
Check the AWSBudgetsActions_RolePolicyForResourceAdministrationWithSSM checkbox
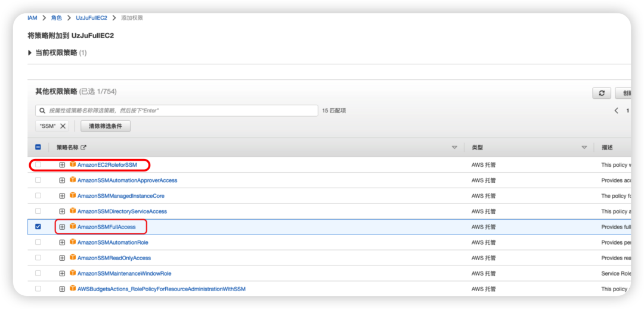point(38,289)
